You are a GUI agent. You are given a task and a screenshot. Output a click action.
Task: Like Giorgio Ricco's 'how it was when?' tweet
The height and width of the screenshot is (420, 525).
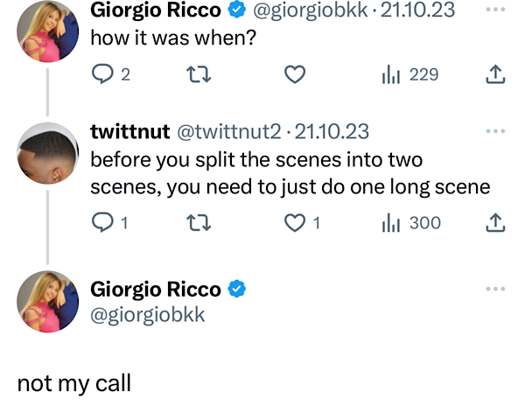click(x=296, y=75)
